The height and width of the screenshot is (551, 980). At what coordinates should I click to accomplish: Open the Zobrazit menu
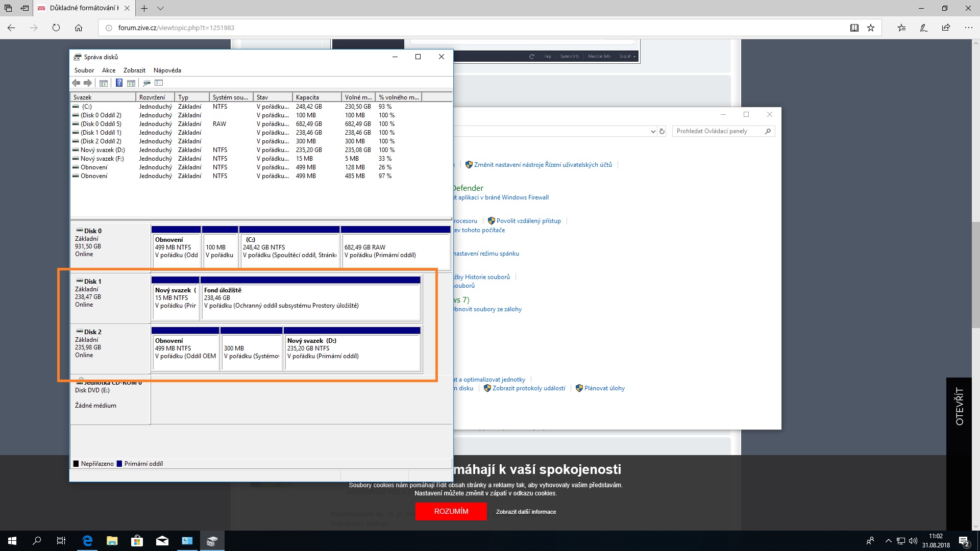[x=134, y=70]
